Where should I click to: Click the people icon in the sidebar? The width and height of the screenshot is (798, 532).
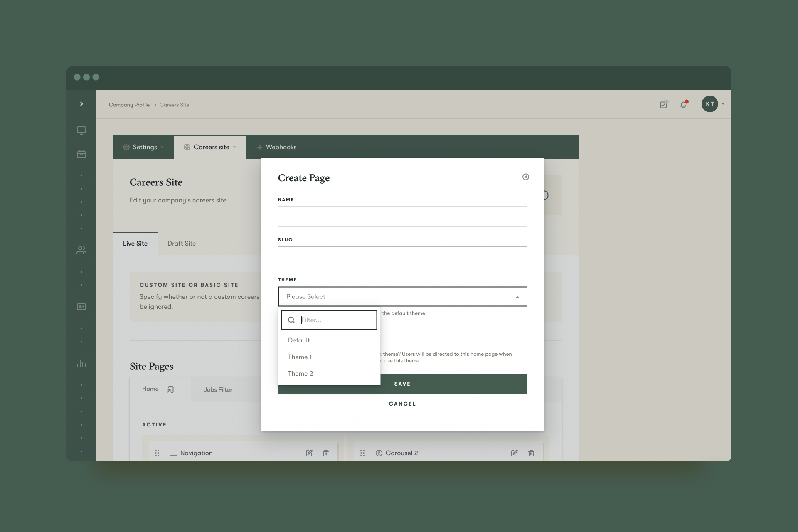[x=81, y=250]
